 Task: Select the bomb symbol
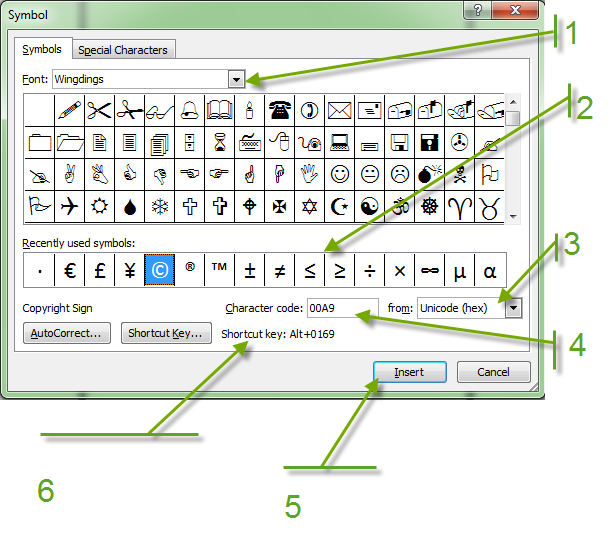point(430,174)
